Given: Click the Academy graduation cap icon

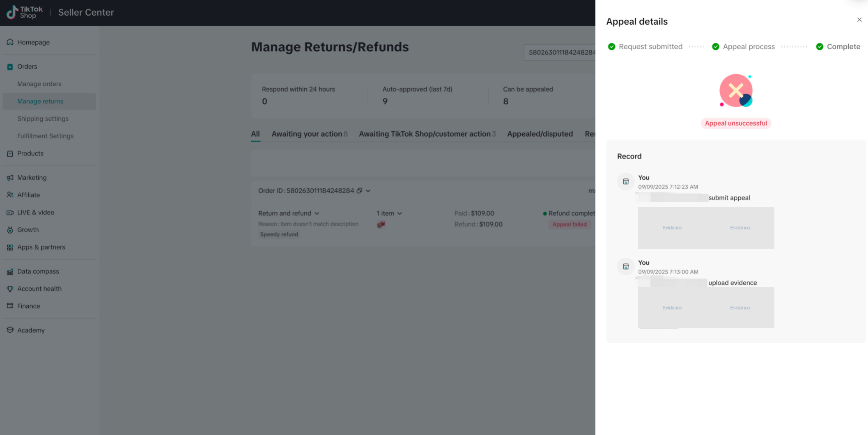Looking at the screenshot, I should [10, 330].
